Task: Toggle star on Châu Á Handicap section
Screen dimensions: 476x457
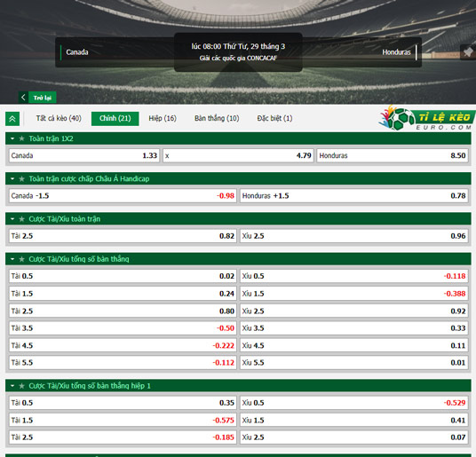Action: [22, 179]
